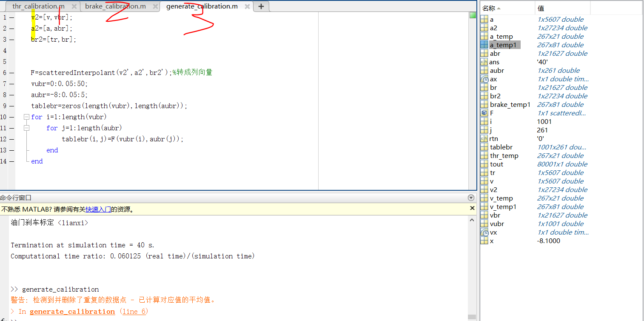
Task: Click the 油门刹车标定 output line
Action: pyautogui.click(x=49, y=223)
